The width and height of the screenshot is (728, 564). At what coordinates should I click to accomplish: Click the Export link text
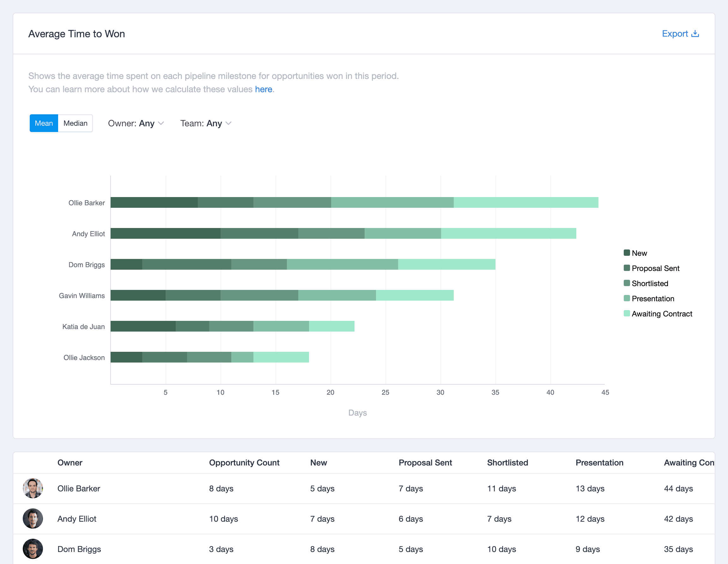[675, 34]
